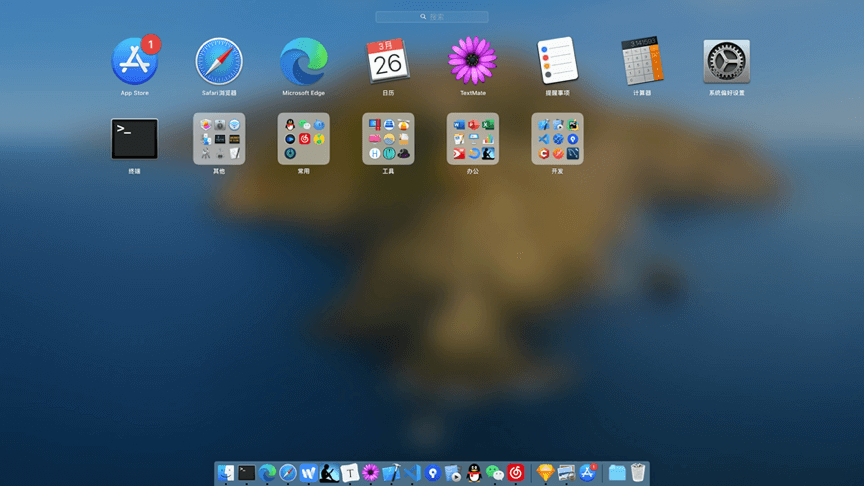Click App Store icon in Dock
Viewport: 864px width, 486px height.
[587, 473]
